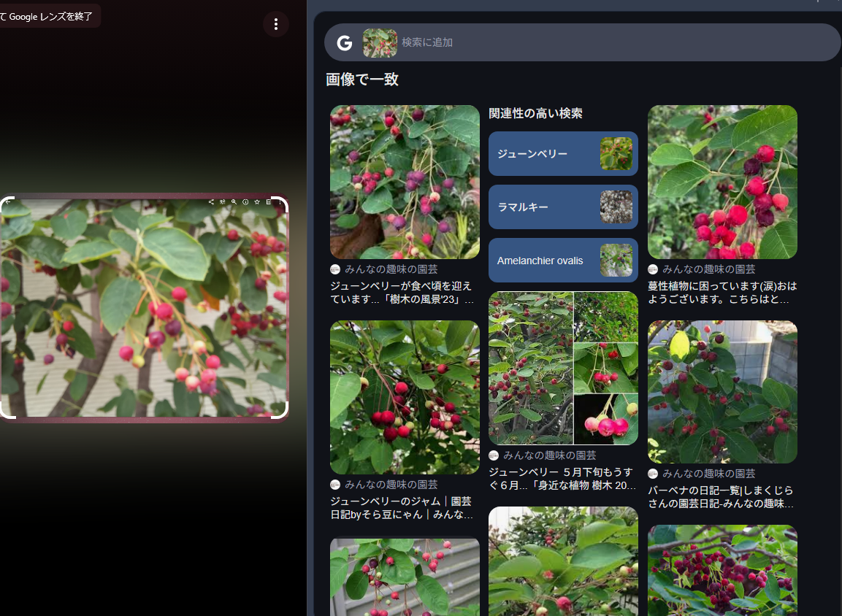The width and height of the screenshot is (842, 616).
Task: Click the 検索に追加 search input field
Action: click(x=618, y=42)
